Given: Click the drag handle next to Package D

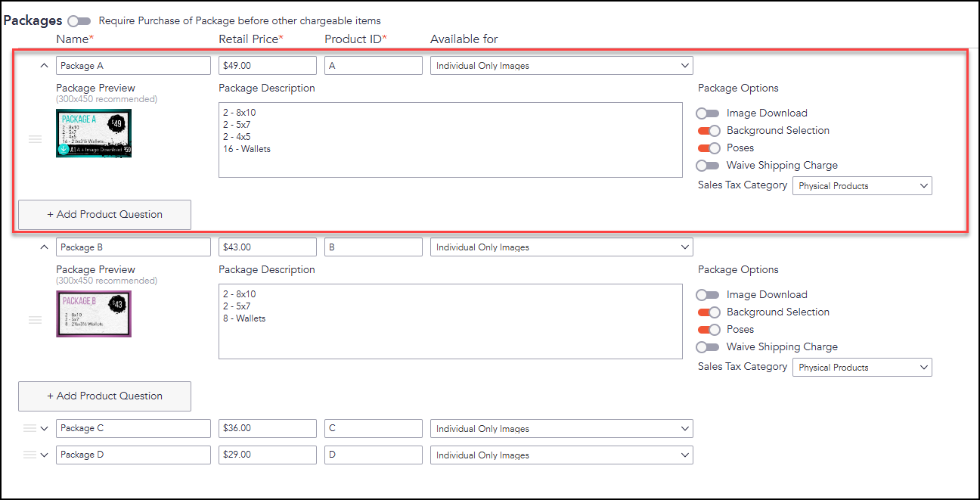Looking at the screenshot, I should click(29, 455).
